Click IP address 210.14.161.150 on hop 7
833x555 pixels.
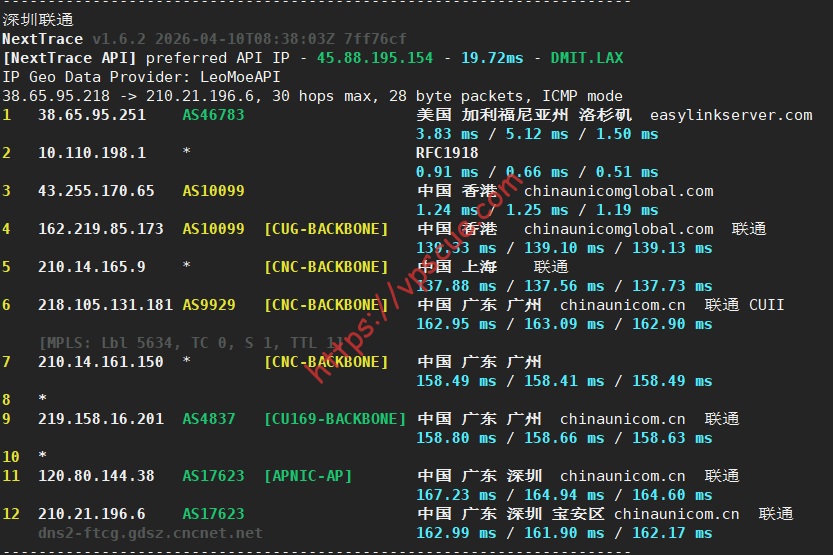(x=101, y=361)
